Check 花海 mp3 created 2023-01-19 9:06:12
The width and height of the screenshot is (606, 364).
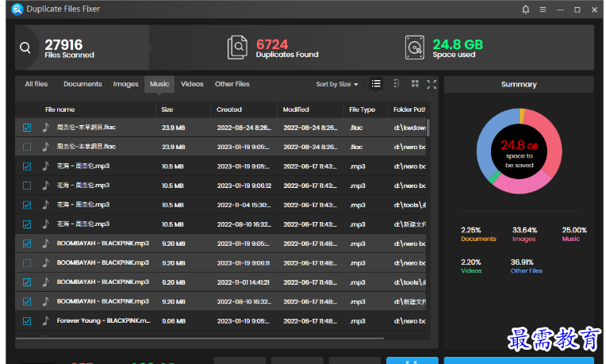point(27,186)
